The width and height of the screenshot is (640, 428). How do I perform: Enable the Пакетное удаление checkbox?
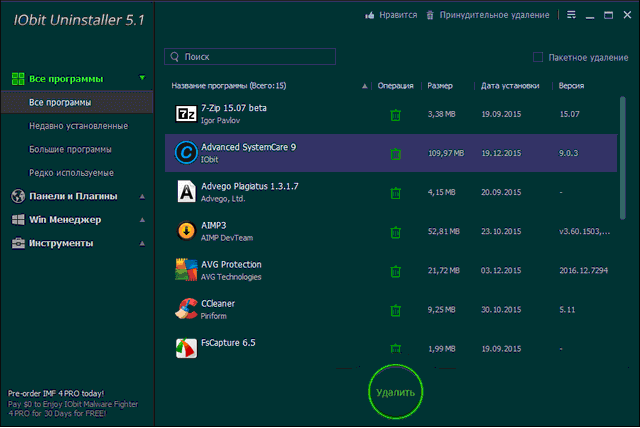pos(538,57)
